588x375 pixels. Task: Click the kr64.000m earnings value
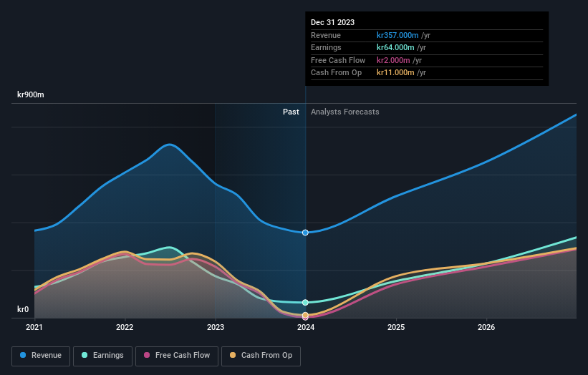(395, 47)
